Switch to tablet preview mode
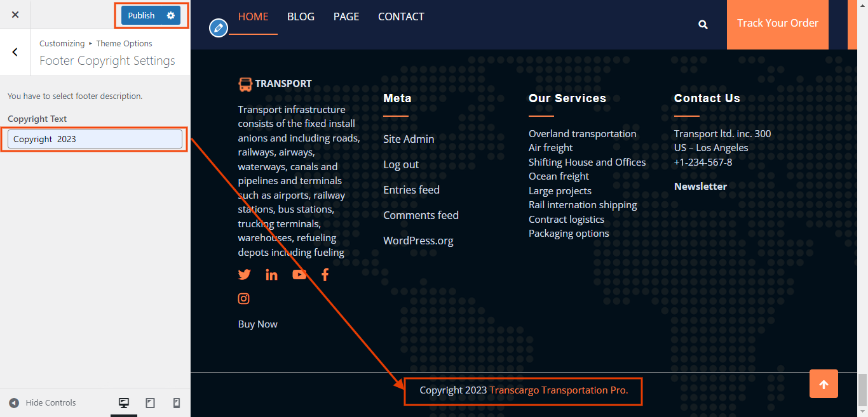This screenshot has width=868, height=417. (x=151, y=403)
